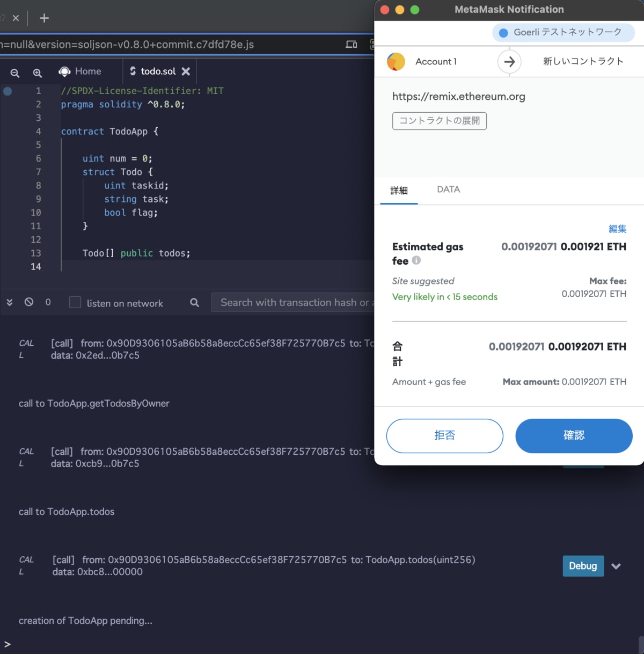
Task: Click https://remix.ethereum.org origin text
Action: tap(459, 97)
